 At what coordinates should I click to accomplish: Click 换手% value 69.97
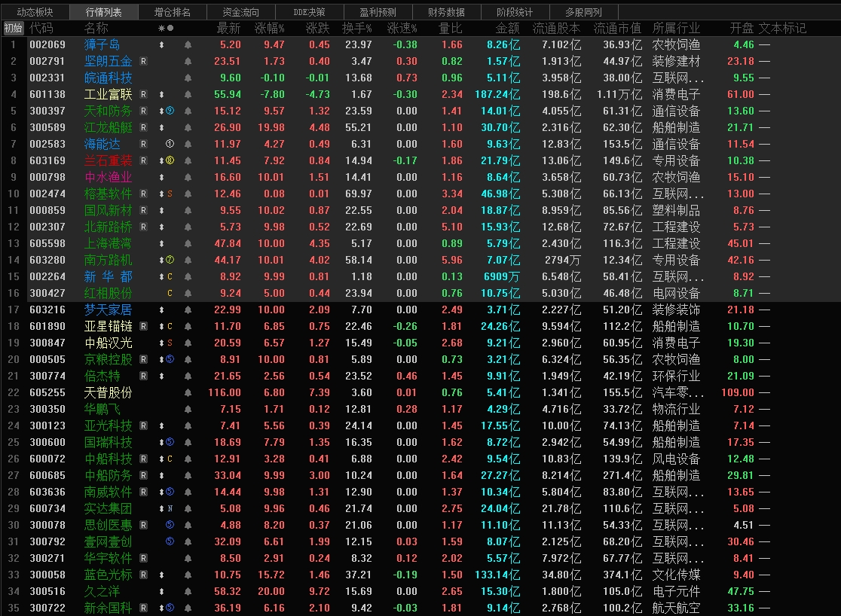point(358,194)
